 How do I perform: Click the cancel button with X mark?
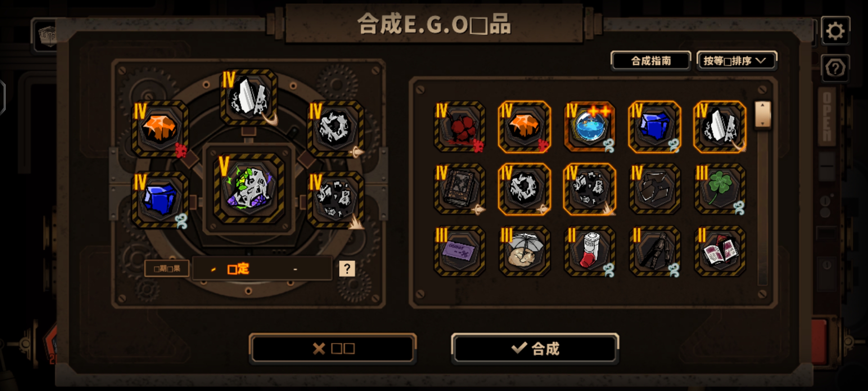point(333,348)
